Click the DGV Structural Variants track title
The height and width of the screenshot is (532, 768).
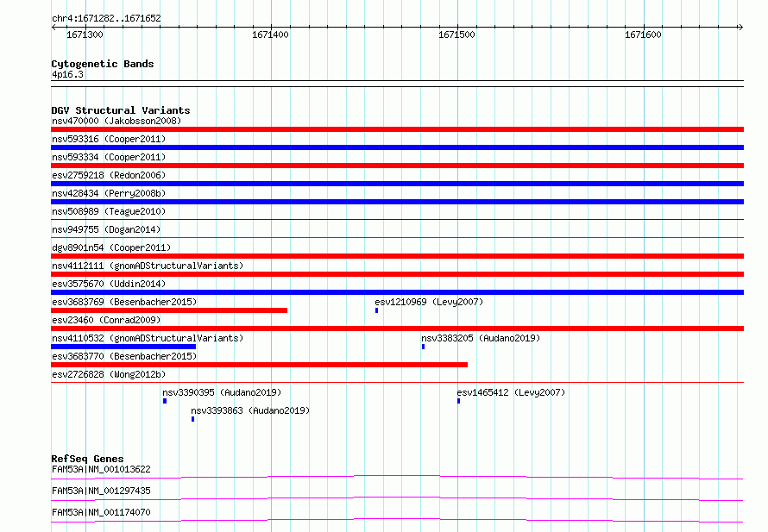click(x=121, y=110)
